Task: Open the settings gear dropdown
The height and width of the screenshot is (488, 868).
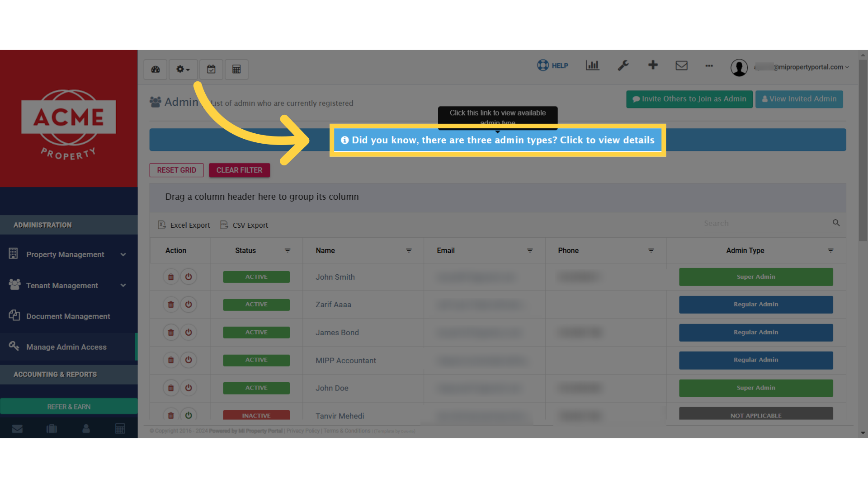Action: 183,70
